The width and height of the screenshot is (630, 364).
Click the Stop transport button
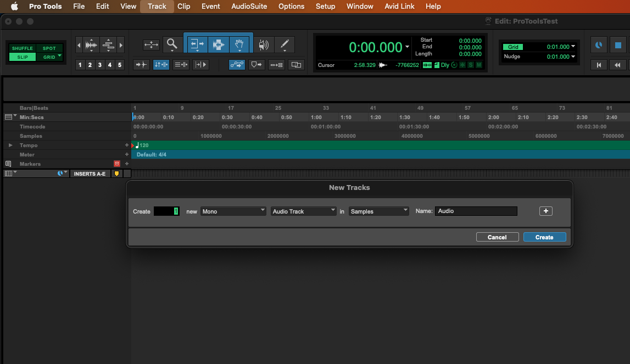(618, 45)
